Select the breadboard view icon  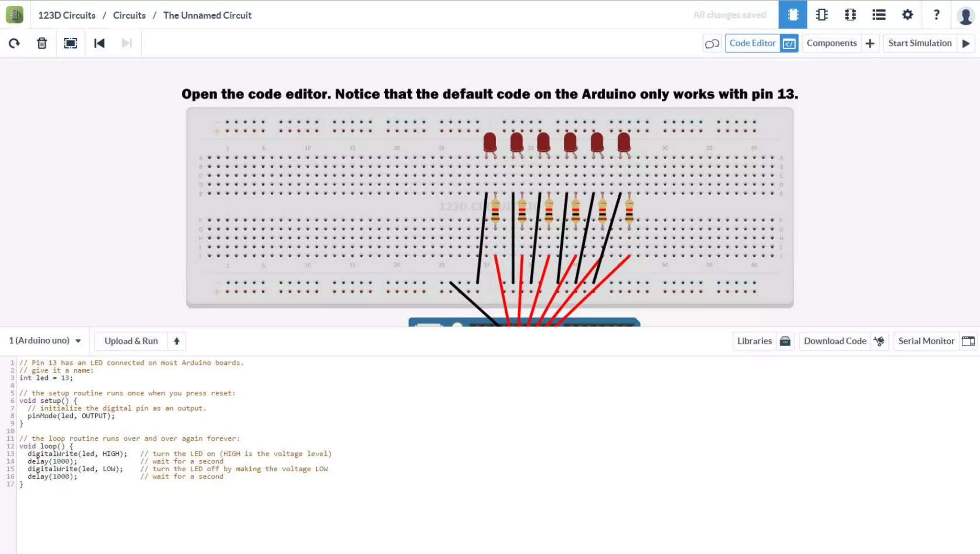click(793, 15)
